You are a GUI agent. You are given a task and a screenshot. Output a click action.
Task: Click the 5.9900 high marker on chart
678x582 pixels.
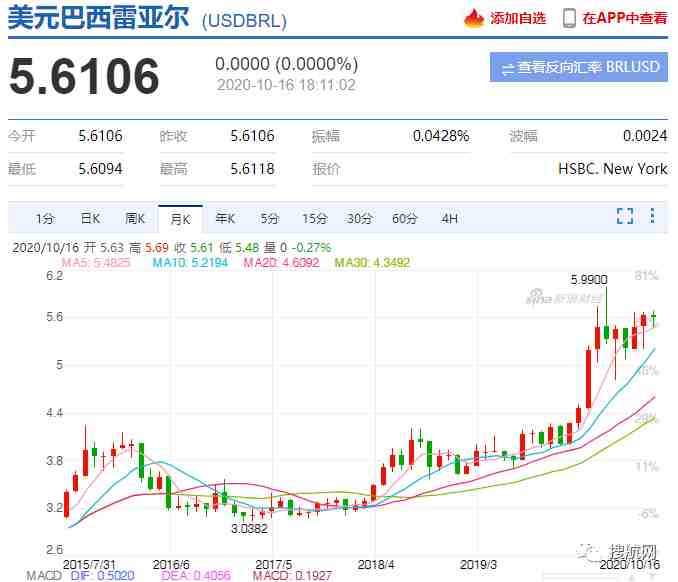(589, 280)
